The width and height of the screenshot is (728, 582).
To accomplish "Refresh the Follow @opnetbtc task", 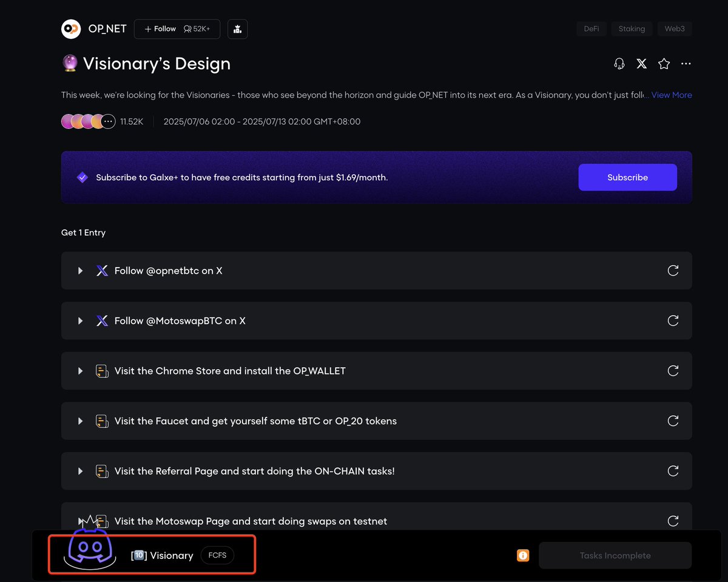I will [673, 271].
